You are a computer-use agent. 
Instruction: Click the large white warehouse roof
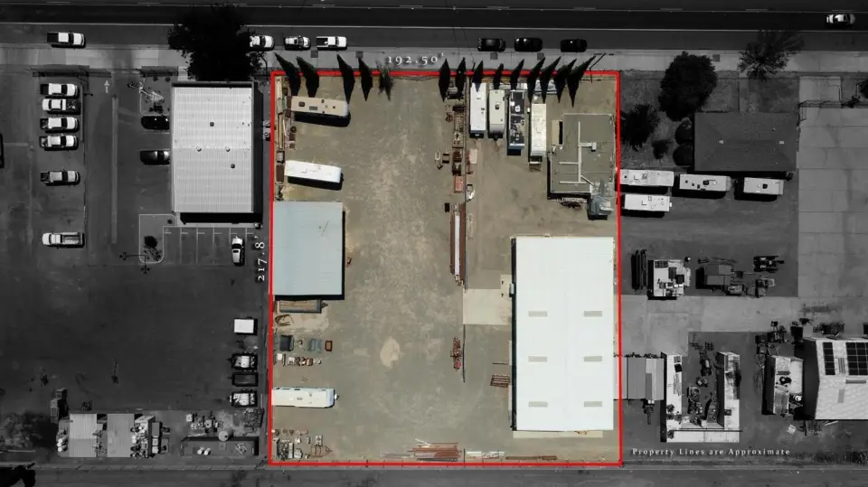coord(563,332)
